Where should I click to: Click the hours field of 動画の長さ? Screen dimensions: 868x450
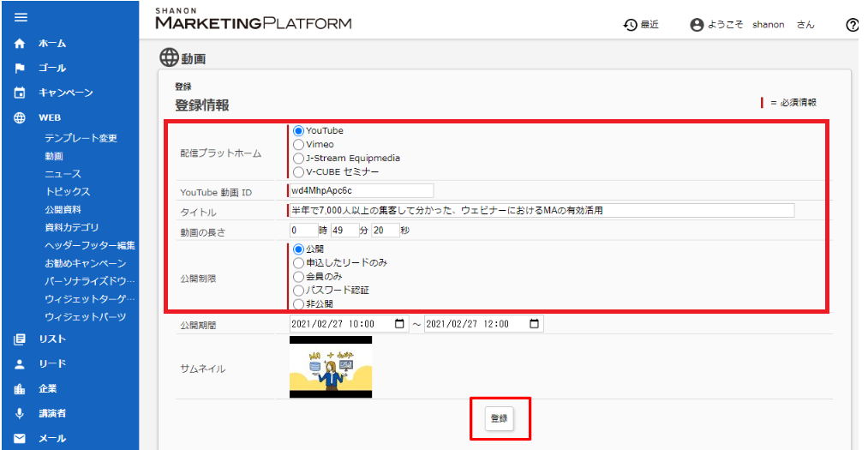pyautogui.click(x=303, y=231)
